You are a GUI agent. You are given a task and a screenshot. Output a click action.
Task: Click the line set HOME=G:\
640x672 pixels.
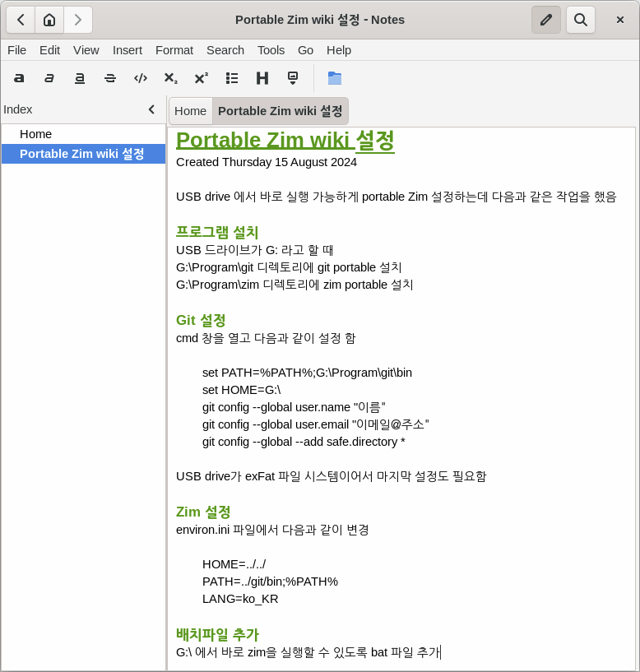241,390
